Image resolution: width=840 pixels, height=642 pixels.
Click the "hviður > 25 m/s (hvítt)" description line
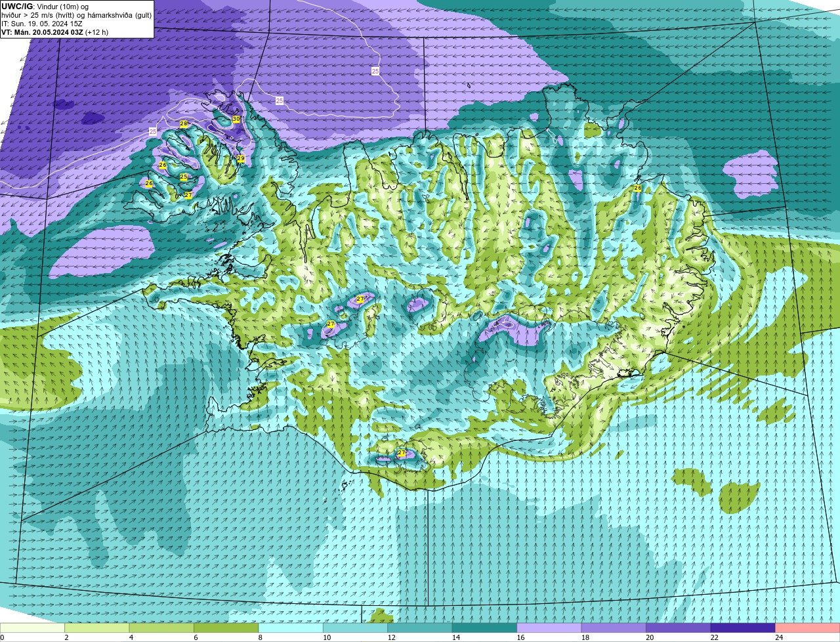(x=77, y=14)
